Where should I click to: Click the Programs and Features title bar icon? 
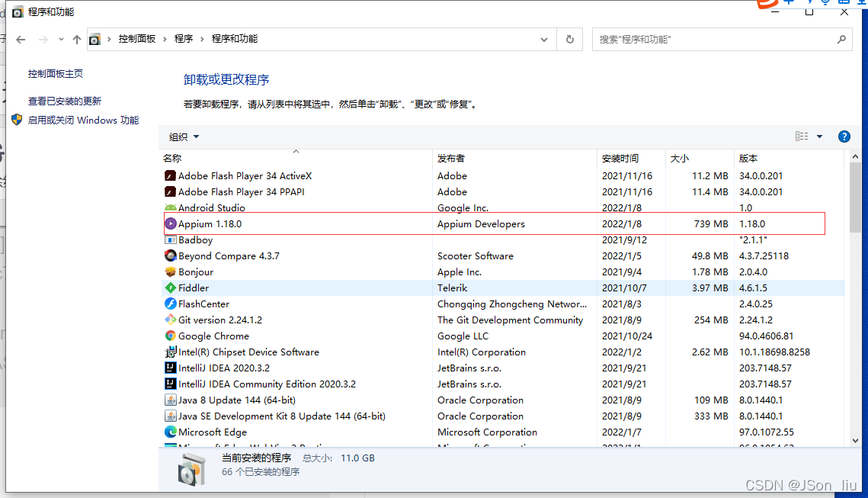tap(18, 11)
